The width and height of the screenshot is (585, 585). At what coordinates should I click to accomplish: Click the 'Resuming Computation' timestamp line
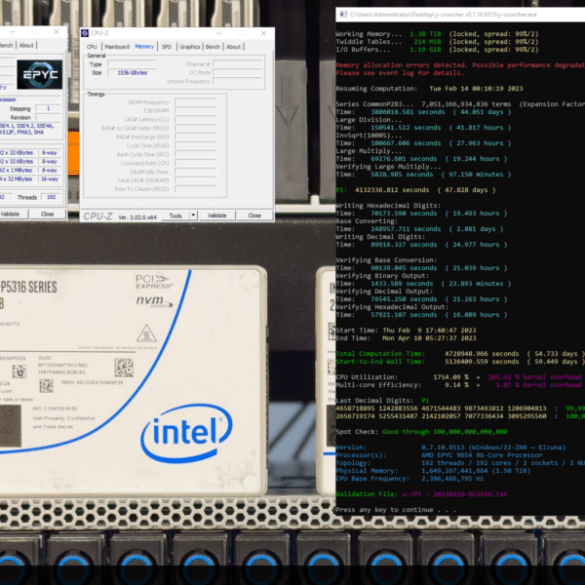pos(429,88)
